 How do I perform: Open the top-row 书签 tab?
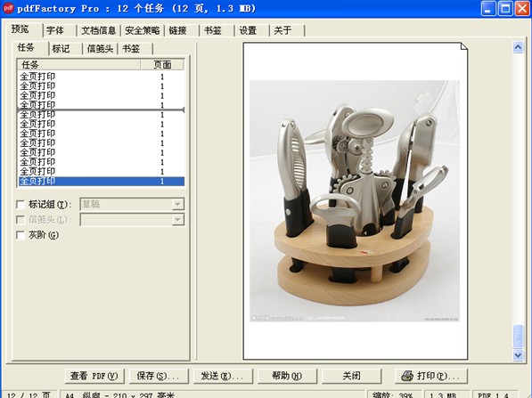pyautogui.click(x=217, y=30)
